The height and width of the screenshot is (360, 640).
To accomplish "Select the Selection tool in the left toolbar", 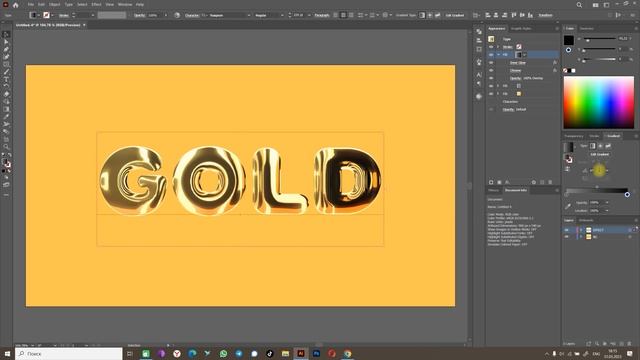I will 6,35.
